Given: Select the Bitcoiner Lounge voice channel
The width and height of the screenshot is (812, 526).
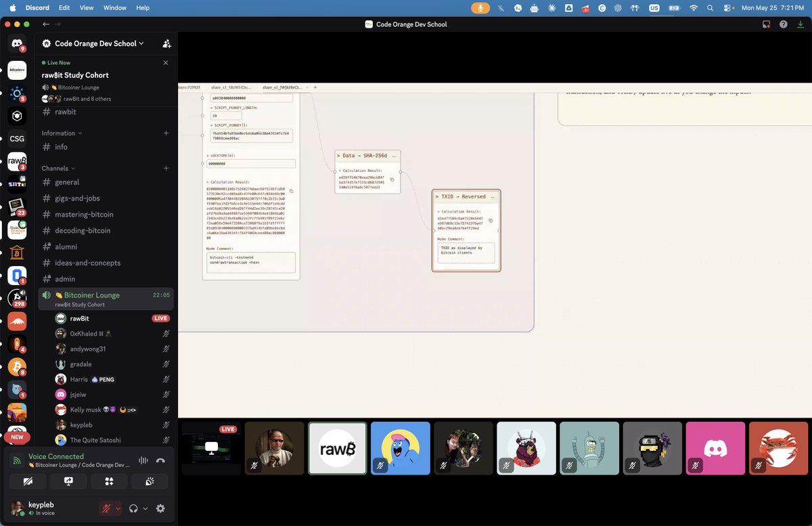Looking at the screenshot, I should [106, 299].
